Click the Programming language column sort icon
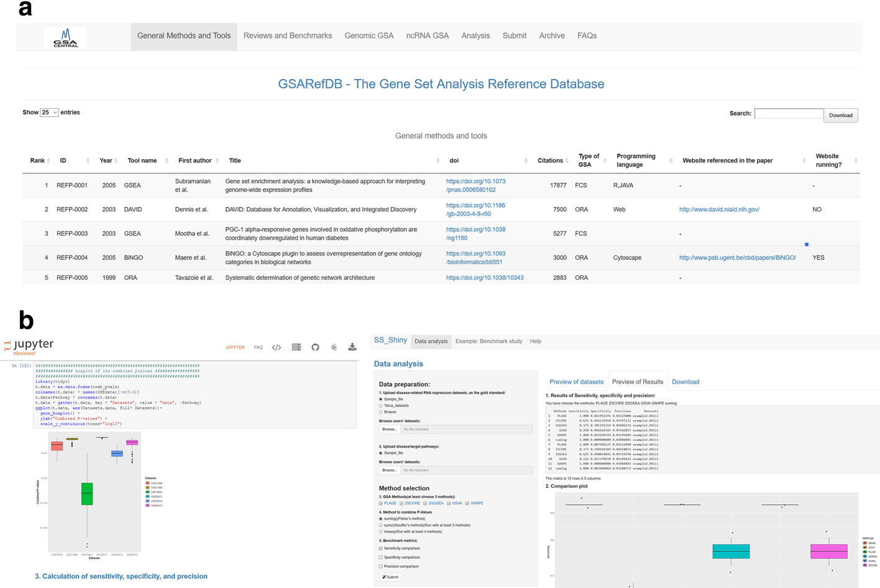This screenshot has height=588, width=880. (x=671, y=160)
